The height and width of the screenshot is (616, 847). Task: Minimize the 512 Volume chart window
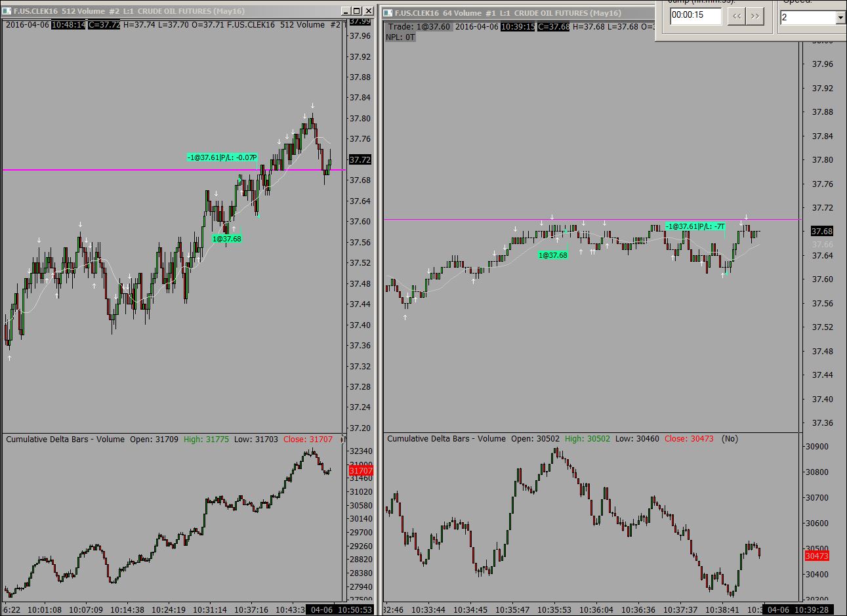tap(346, 11)
